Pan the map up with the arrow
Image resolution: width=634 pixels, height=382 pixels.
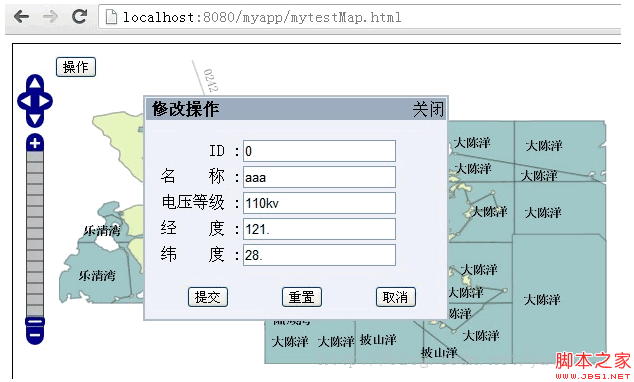[35, 82]
